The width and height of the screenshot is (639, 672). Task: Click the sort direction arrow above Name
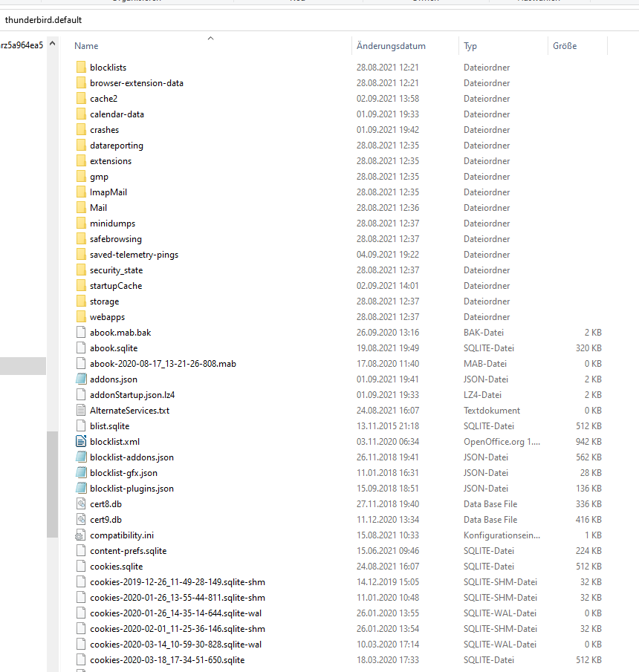(x=210, y=38)
